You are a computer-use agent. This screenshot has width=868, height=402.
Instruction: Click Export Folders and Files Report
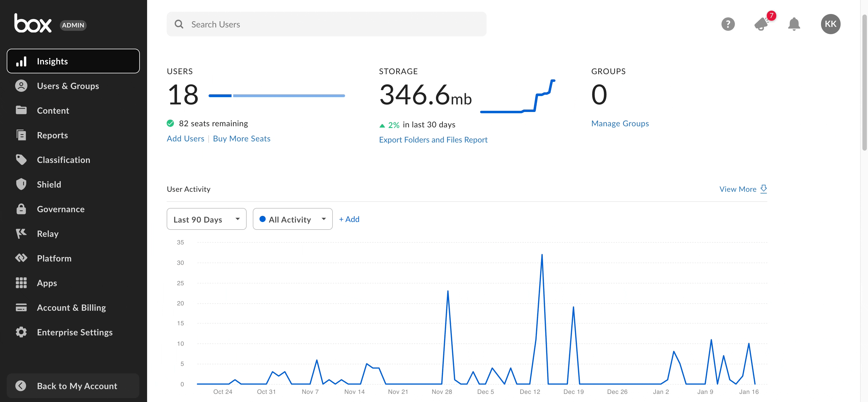[x=433, y=140]
